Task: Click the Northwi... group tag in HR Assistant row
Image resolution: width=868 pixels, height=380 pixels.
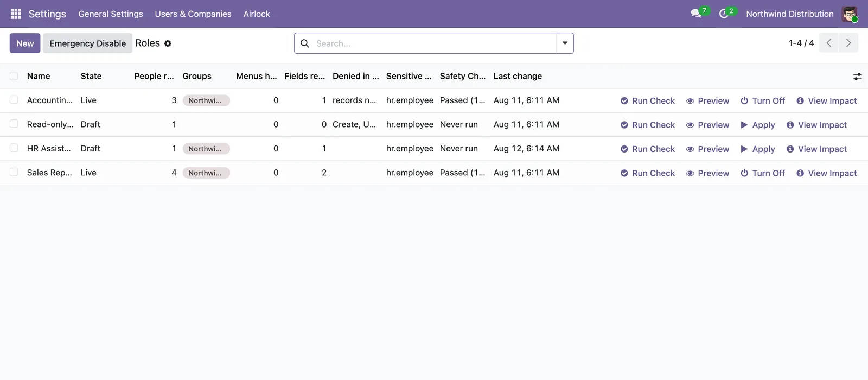Action: [206, 149]
